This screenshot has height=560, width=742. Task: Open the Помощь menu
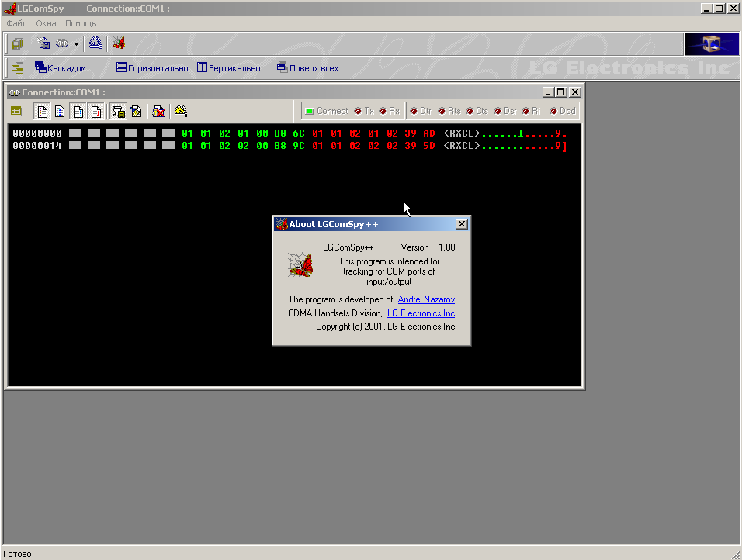coord(81,23)
